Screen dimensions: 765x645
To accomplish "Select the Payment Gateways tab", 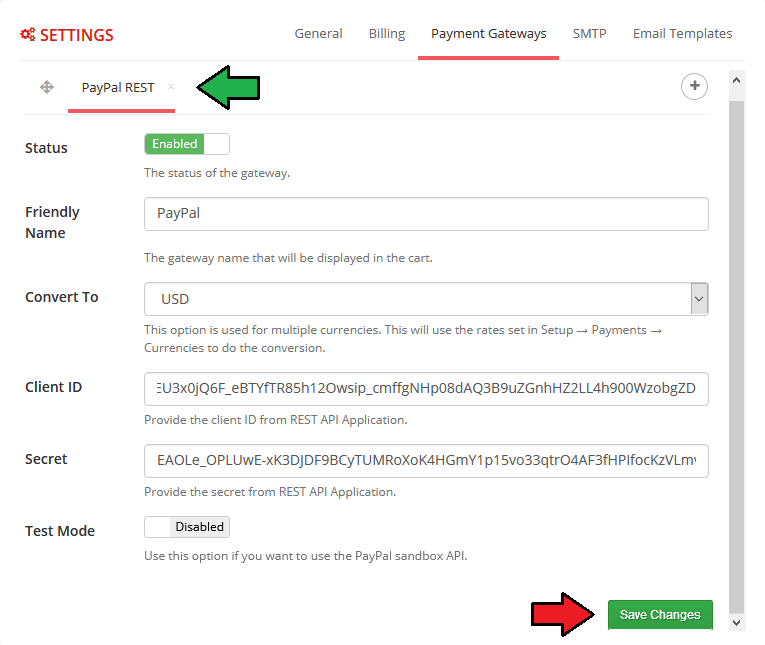I will coord(488,34).
